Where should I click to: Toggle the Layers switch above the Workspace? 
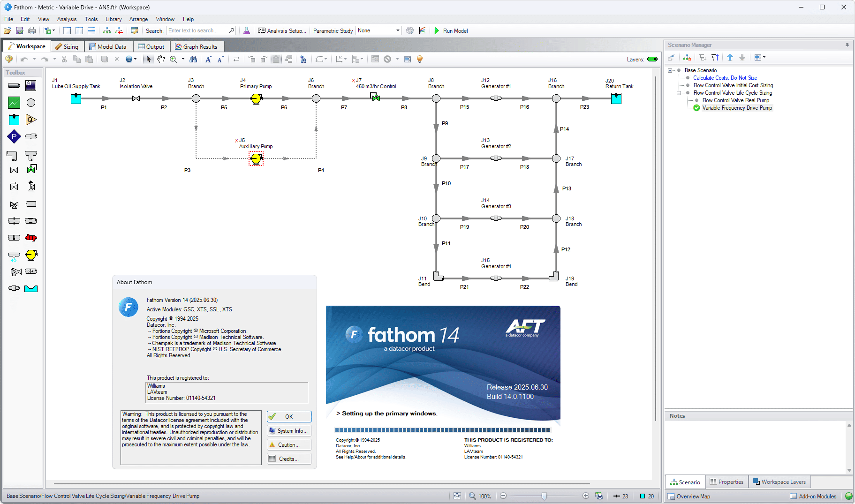(x=653, y=59)
